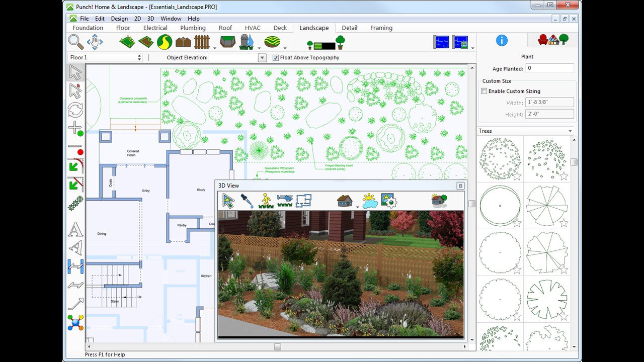Open the Object Elevation dropdown

262,57
